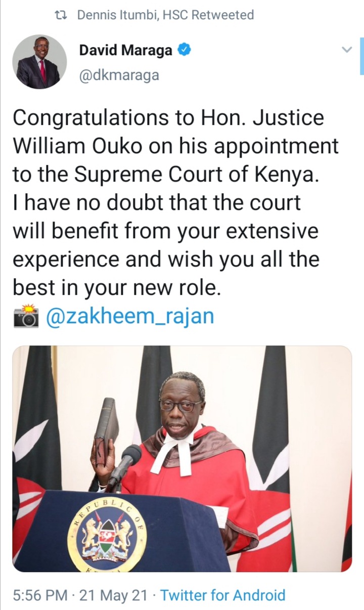This screenshot has height=610, width=364.
Task: Open Dennis Itumbi, HSC Retweeted label
Action: [x=165, y=15]
